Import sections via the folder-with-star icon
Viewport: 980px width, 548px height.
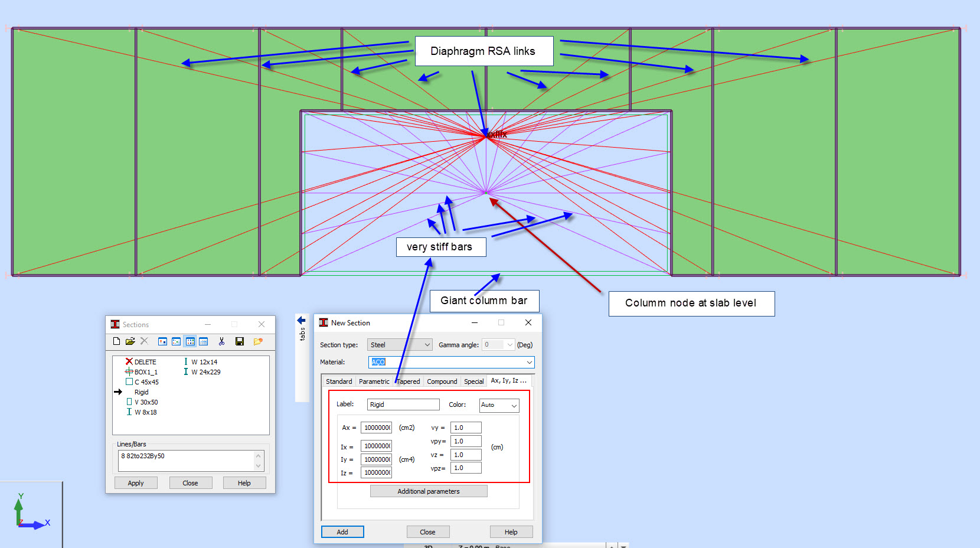(x=258, y=341)
